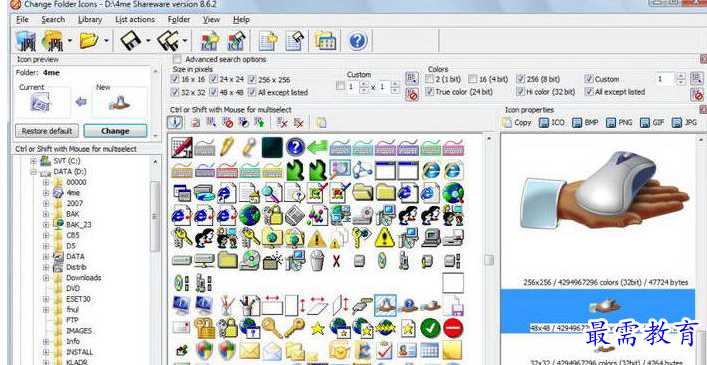
Task: Open the File menu
Action: tap(22, 20)
